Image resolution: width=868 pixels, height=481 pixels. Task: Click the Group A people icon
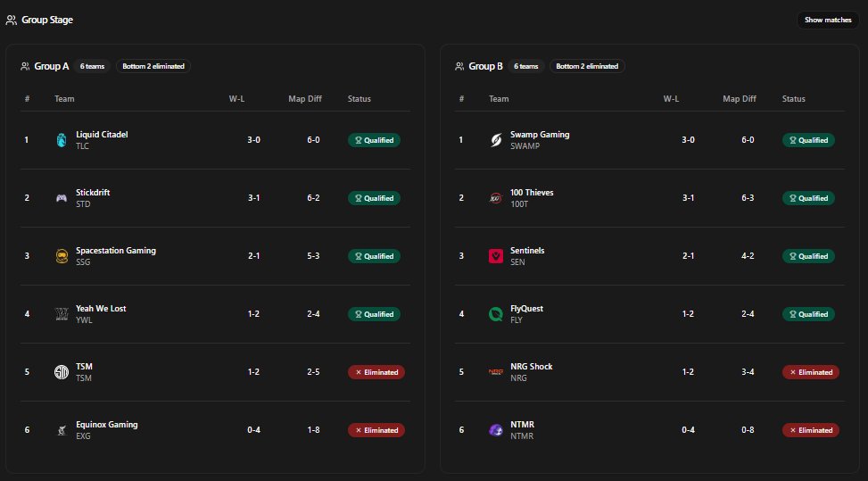[25, 66]
